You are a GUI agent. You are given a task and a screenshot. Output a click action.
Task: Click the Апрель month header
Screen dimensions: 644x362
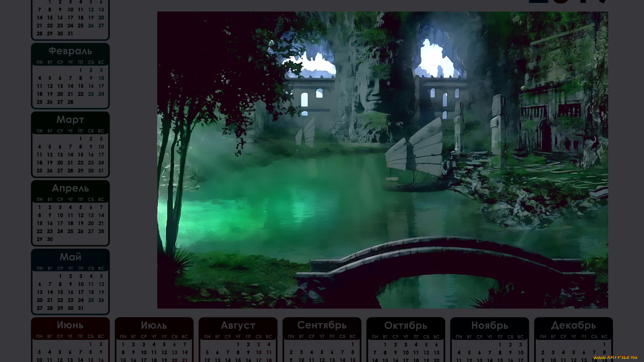70,188
